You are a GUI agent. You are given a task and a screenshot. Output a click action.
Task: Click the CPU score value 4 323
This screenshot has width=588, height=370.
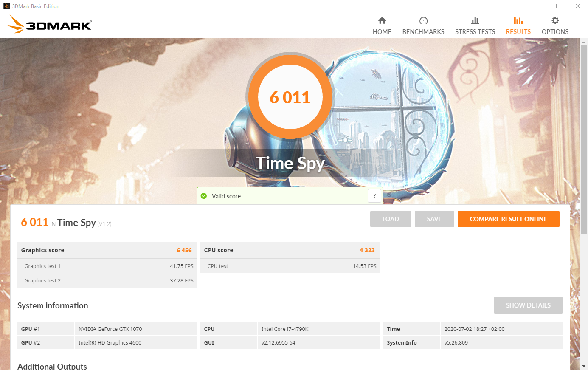click(x=366, y=250)
